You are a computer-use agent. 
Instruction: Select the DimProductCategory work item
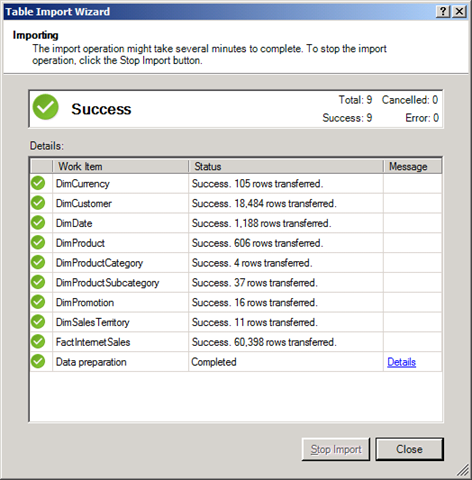[x=99, y=263]
